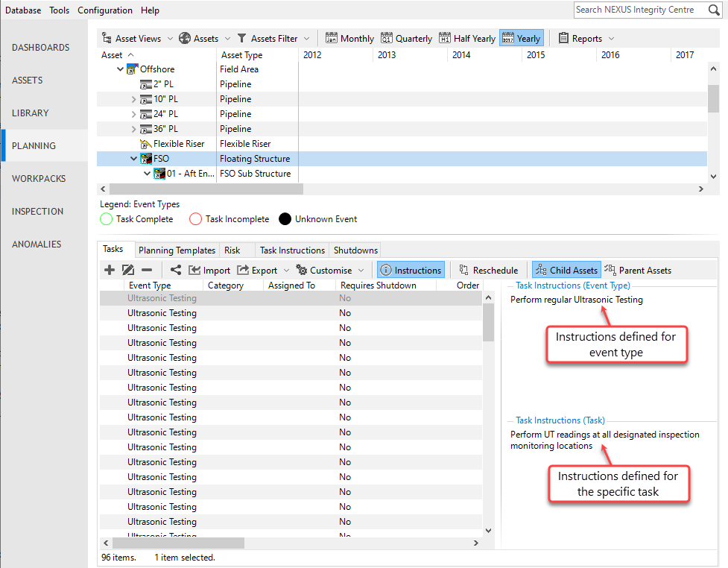
Task: Click the search magnifier icon
Action: 714,10
